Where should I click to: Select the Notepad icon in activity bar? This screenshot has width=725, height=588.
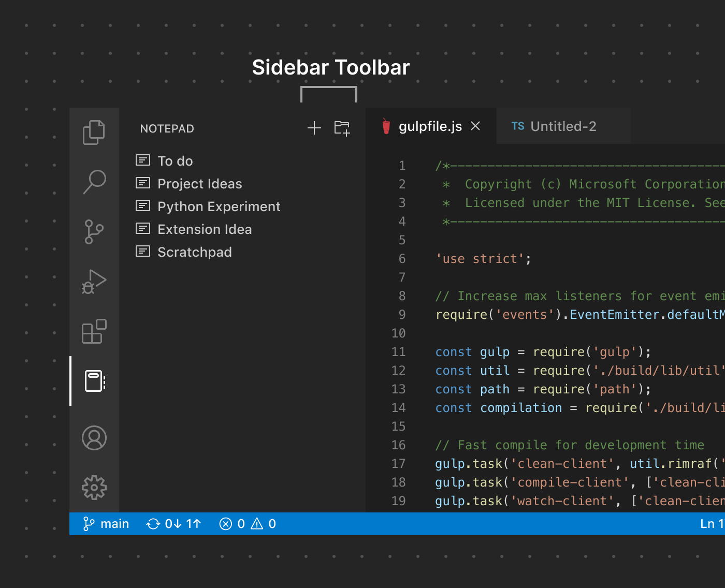[94, 381]
